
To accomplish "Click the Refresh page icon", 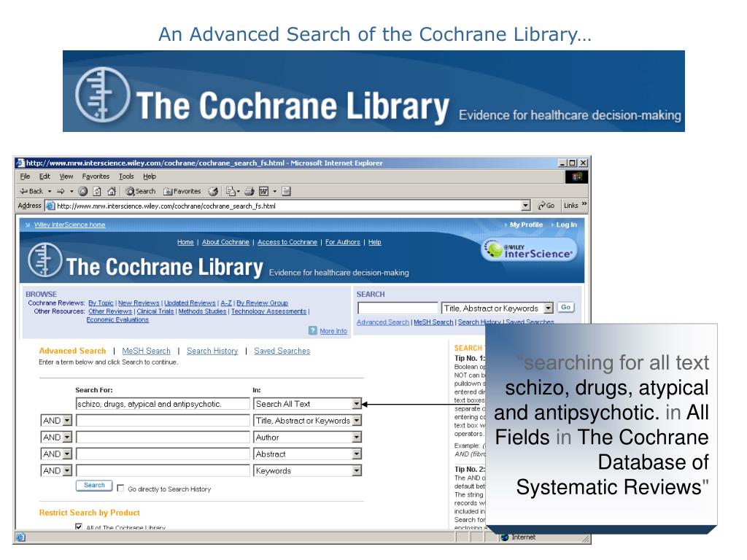I will tap(97, 192).
